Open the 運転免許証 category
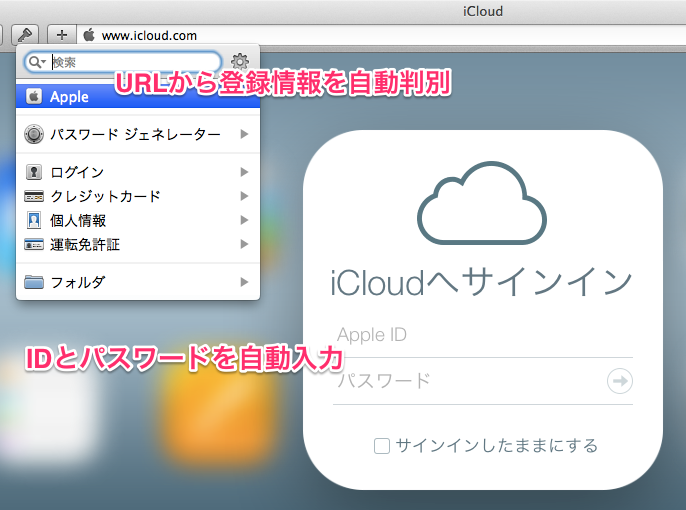 coord(138,244)
